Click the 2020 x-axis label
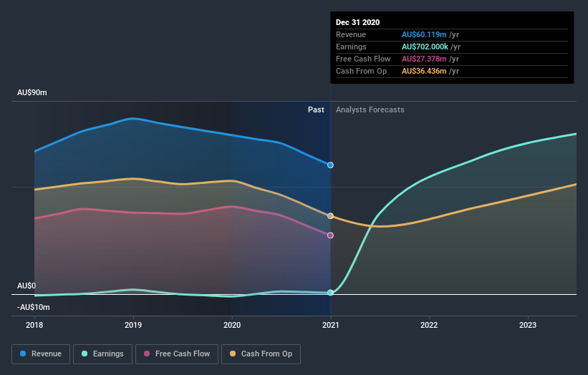This screenshot has width=588, height=375. tap(232, 325)
